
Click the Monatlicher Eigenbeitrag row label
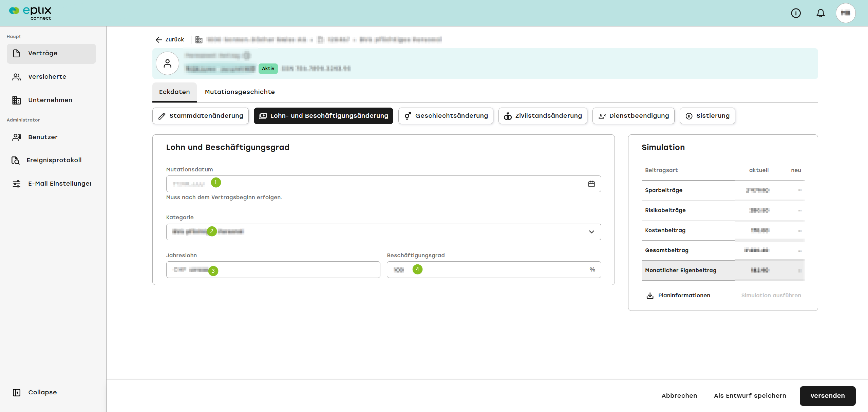(x=681, y=270)
